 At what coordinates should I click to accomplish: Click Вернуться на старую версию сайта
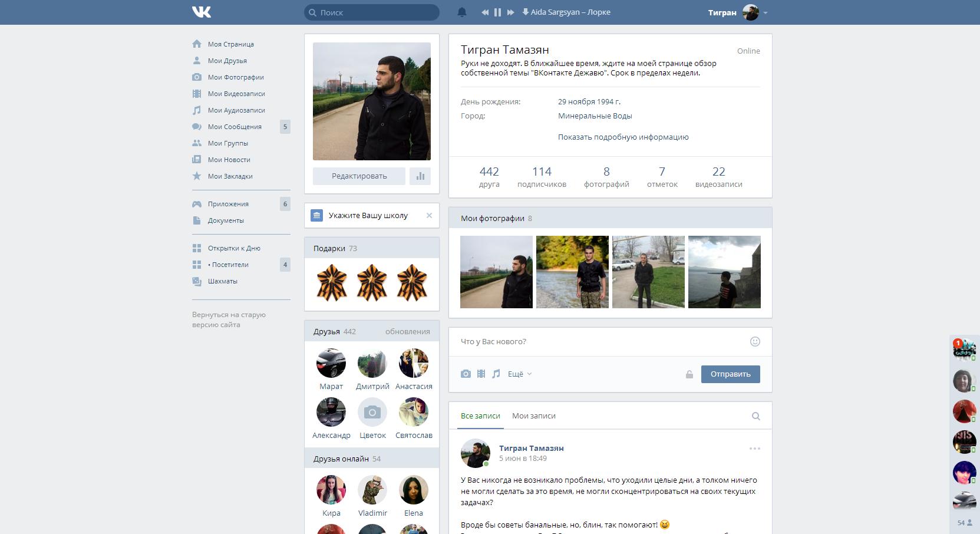tap(229, 319)
